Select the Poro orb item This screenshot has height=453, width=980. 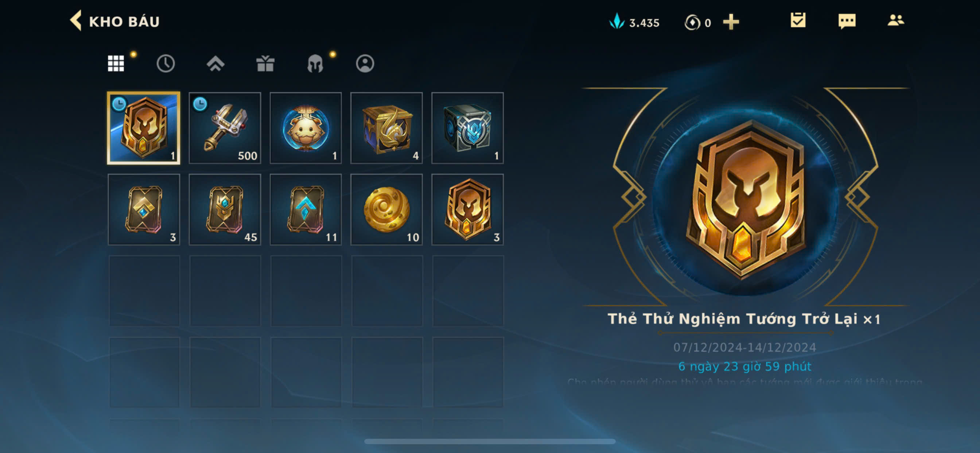tap(306, 128)
